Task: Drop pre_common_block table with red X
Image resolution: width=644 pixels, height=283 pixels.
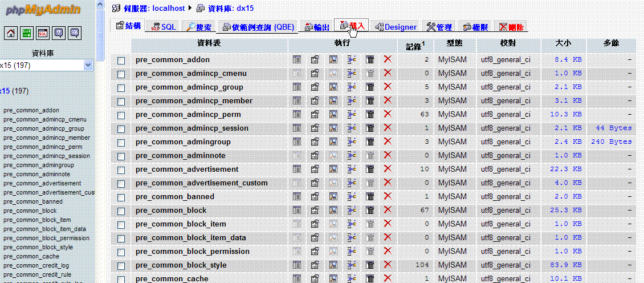Action: pyautogui.click(x=388, y=210)
